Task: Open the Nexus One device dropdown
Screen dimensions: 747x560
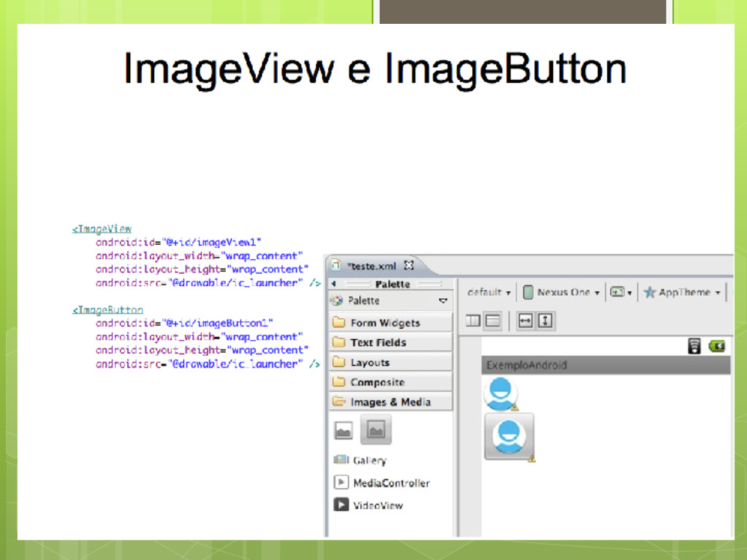Action: (561, 292)
